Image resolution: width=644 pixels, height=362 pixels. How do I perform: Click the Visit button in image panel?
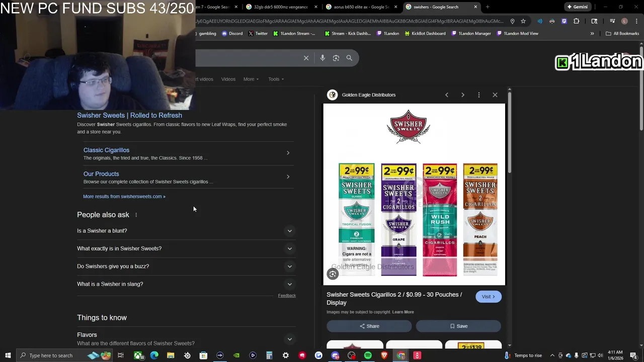489,297
